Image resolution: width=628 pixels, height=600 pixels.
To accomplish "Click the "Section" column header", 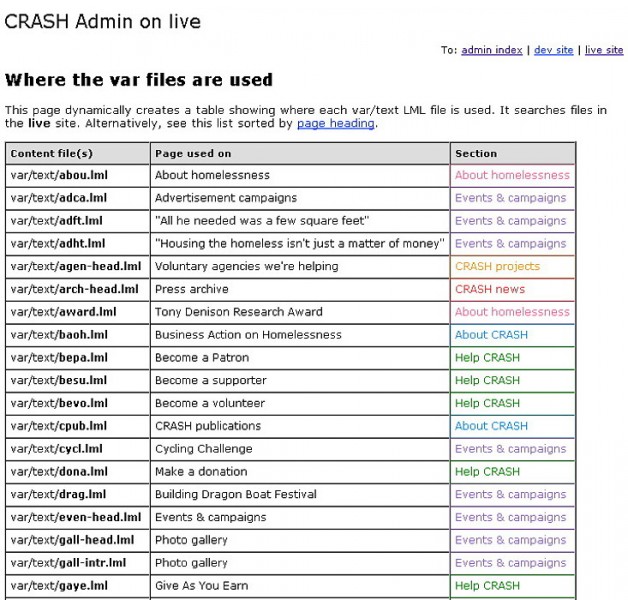I will coord(476,153).
